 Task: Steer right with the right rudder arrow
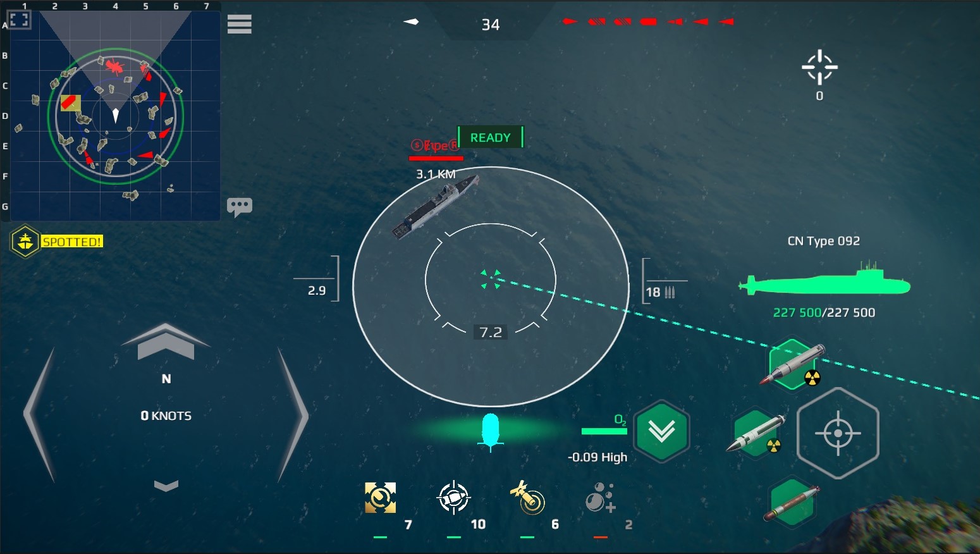coord(292,415)
